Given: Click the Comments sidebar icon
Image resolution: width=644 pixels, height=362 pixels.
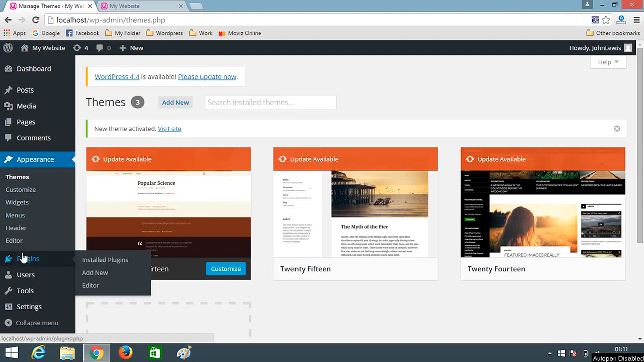Looking at the screenshot, I should [x=9, y=138].
